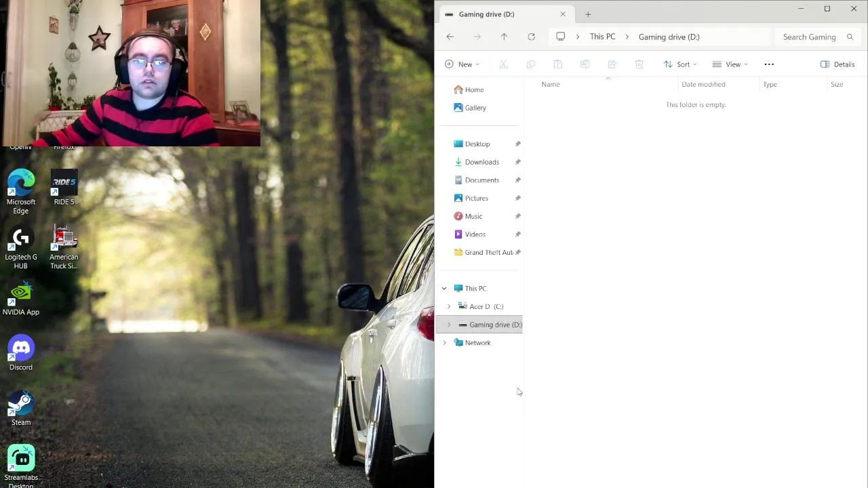Go forward in File Explorer
The height and width of the screenshot is (488, 868).
click(x=477, y=37)
